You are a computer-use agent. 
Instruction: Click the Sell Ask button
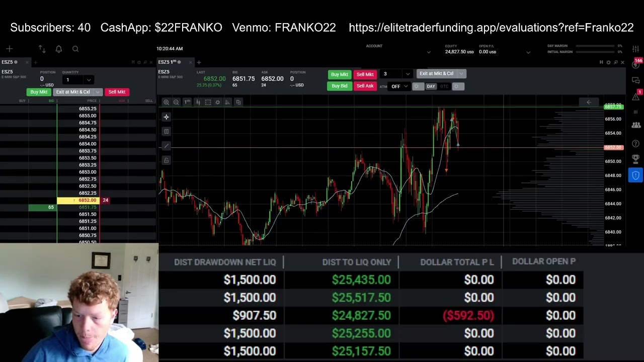coord(365,86)
